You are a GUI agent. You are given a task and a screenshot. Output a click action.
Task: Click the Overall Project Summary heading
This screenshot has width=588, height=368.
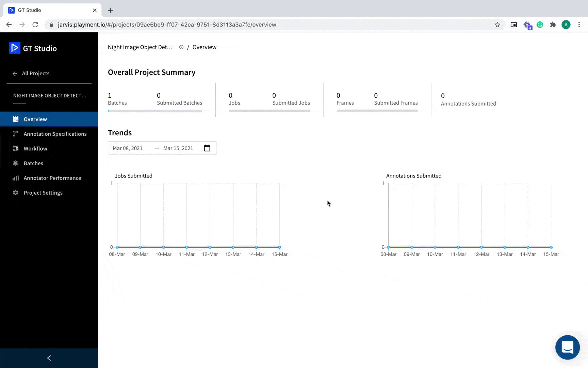[x=151, y=72]
